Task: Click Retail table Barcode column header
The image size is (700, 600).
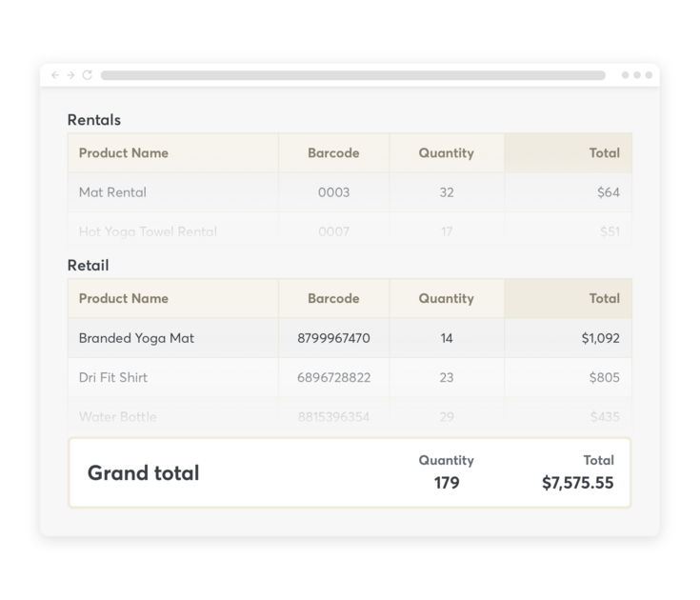Action: [x=333, y=299]
